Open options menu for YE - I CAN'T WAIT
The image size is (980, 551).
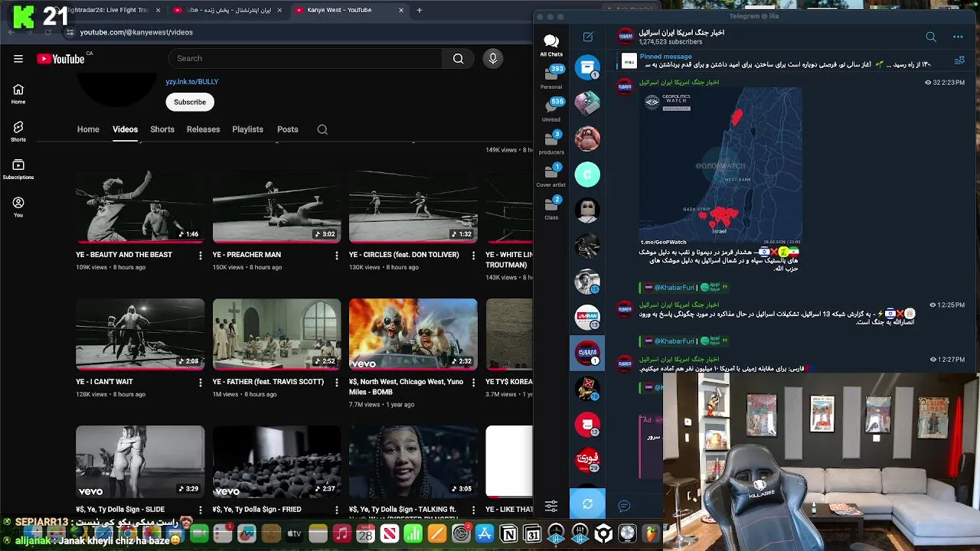point(201,383)
